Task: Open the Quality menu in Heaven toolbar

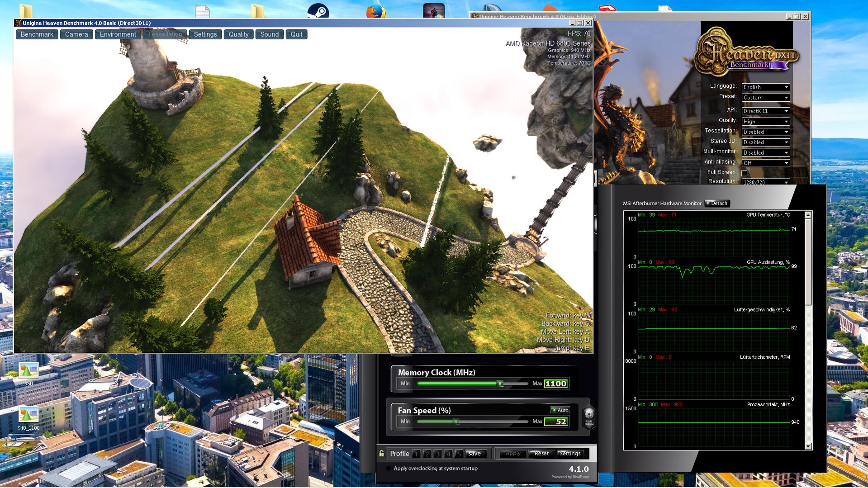Action: coord(239,34)
